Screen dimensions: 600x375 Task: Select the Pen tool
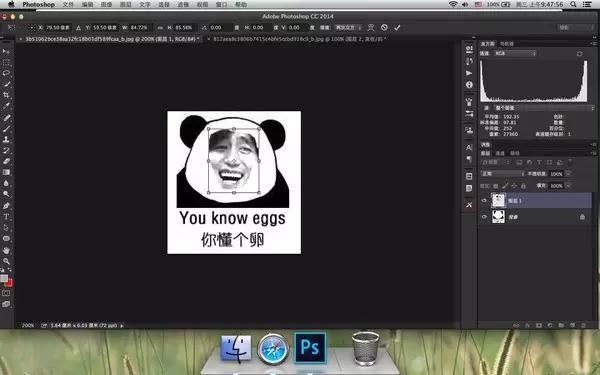pyautogui.click(x=6, y=205)
